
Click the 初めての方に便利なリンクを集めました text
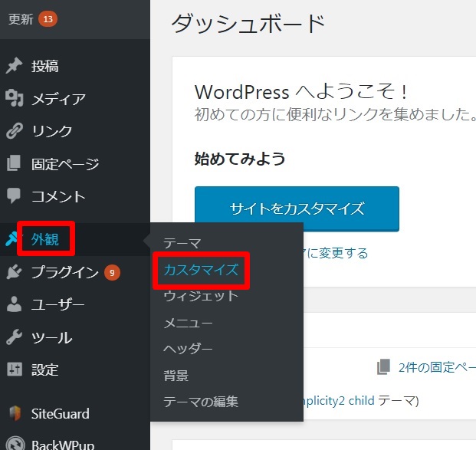pyautogui.click(x=335, y=114)
